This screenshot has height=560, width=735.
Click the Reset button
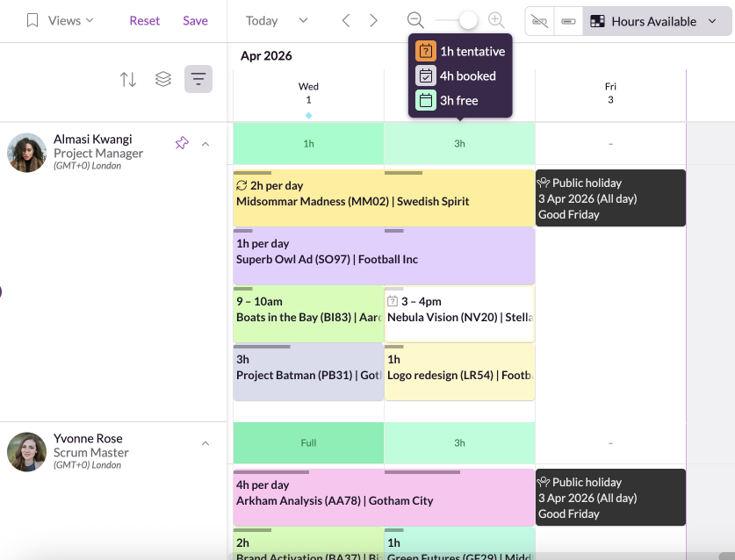click(145, 20)
